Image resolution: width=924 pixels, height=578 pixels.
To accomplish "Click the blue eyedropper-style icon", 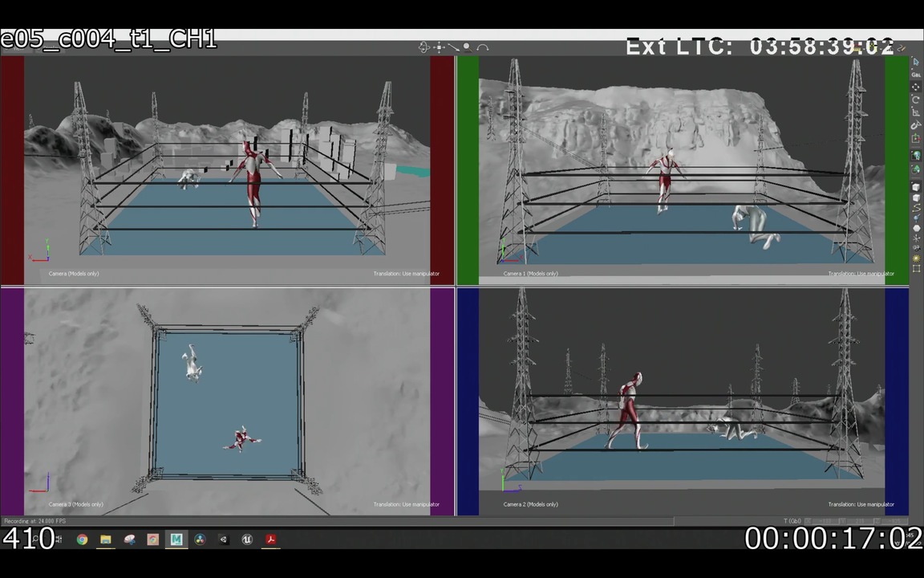I will pos(916,218).
